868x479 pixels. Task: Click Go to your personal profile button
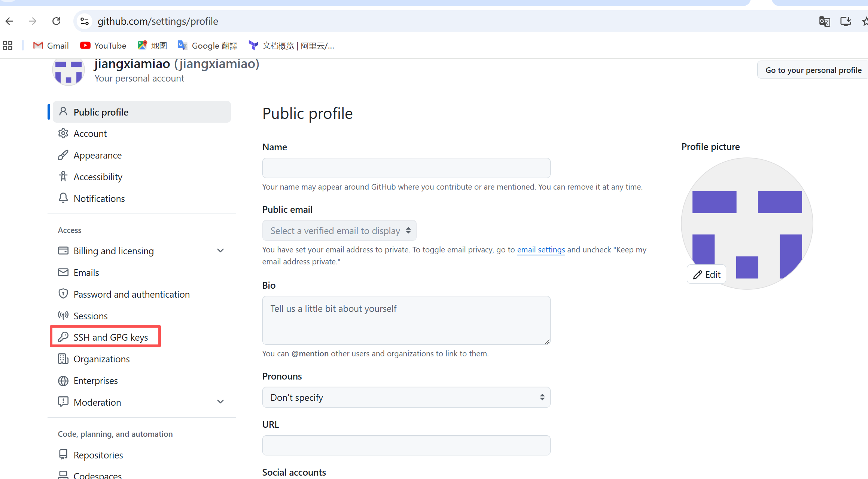[x=813, y=70]
